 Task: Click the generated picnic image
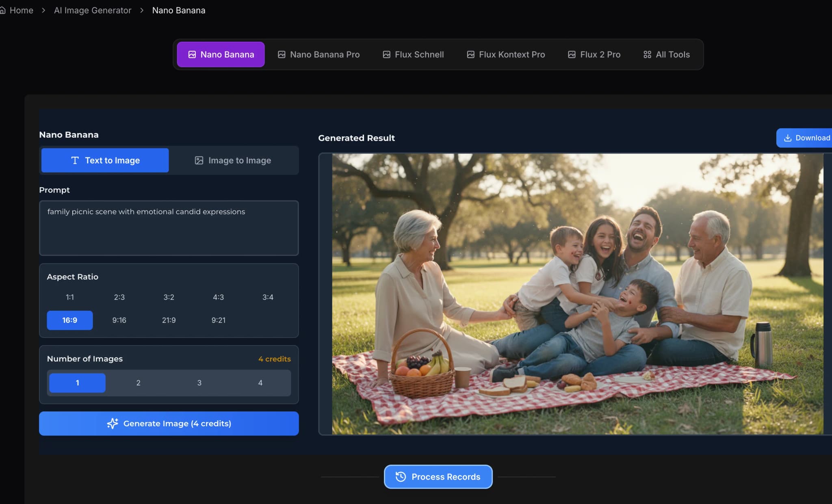(x=577, y=294)
